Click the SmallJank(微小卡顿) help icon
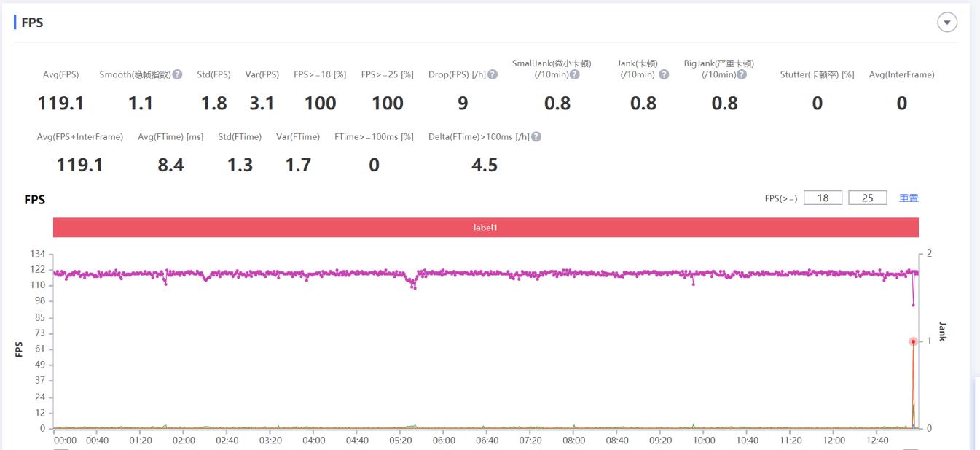This screenshot has width=980, height=450. click(x=575, y=75)
